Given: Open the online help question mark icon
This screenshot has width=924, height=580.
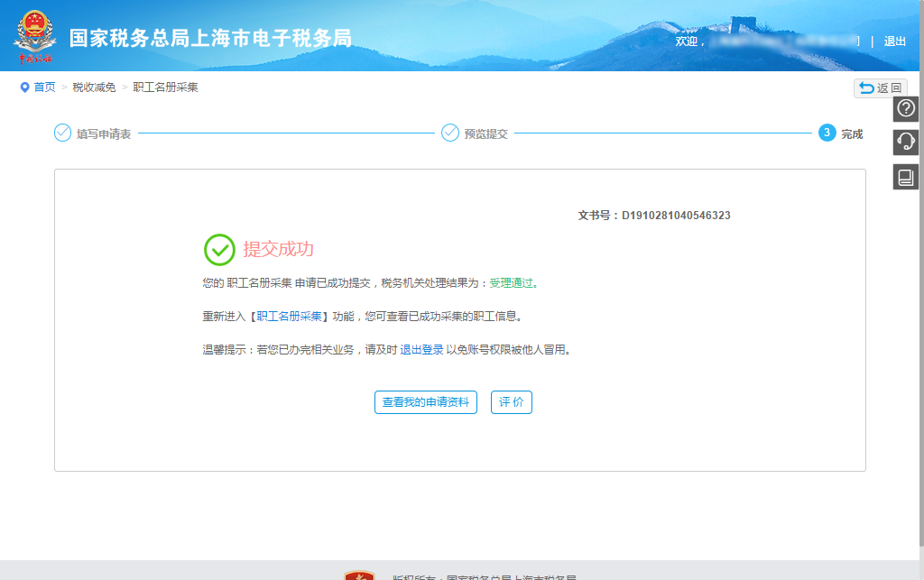Looking at the screenshot, I should click(905, 108).
